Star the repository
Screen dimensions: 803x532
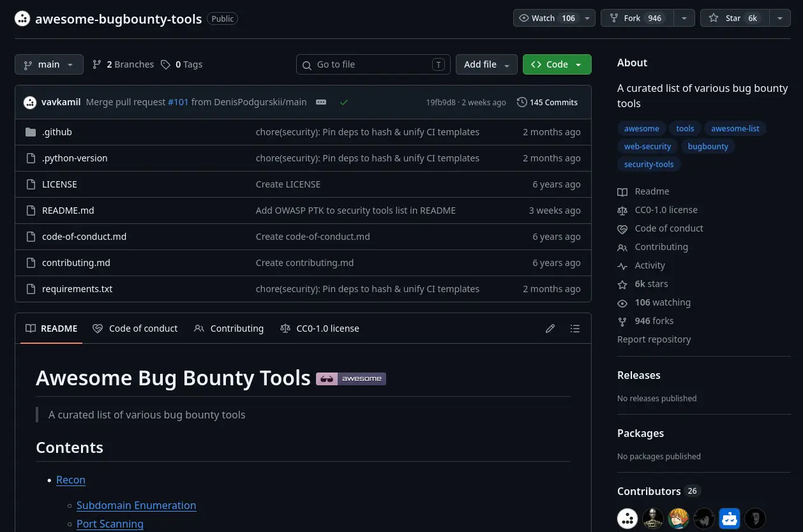tap(735, 18)
